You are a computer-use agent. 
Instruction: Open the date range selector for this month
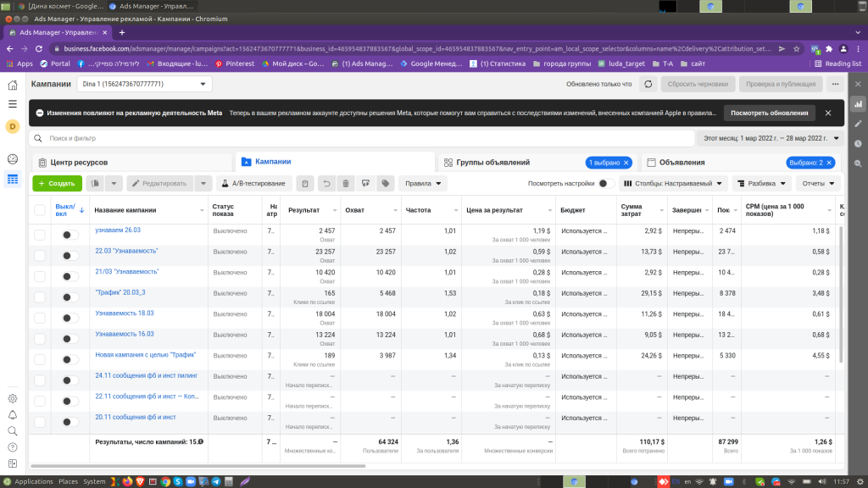coord(771,138)
